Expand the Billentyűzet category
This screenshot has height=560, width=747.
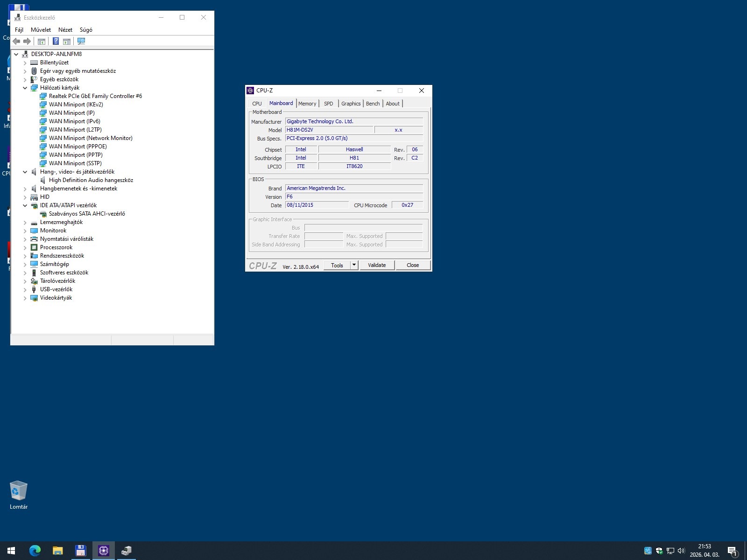pos(25,63)
